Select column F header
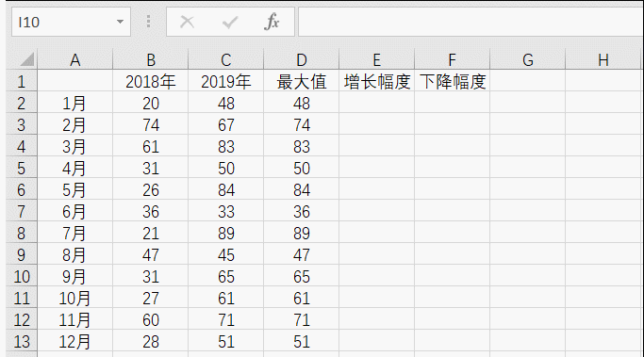644x357 pixels. pos(453,60)
